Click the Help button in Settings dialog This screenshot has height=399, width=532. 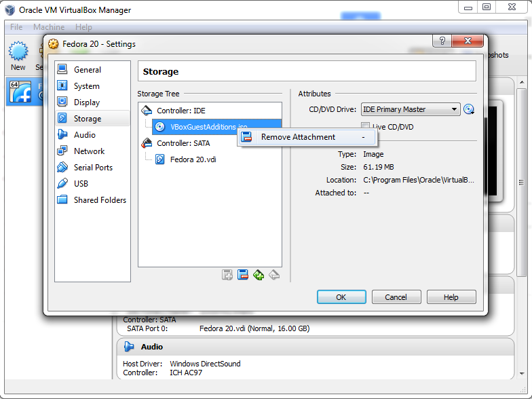(x=451, y=297)
